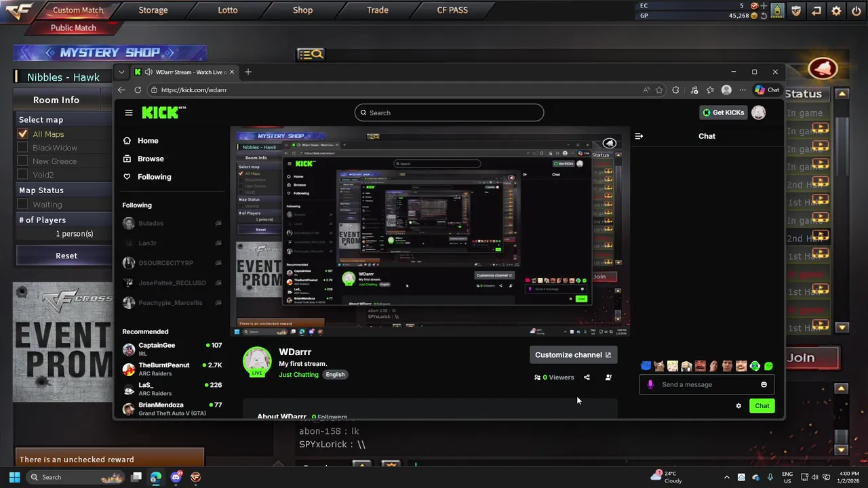
Task: Open CrossFire rank badge icon
Action: click(777, 11)
